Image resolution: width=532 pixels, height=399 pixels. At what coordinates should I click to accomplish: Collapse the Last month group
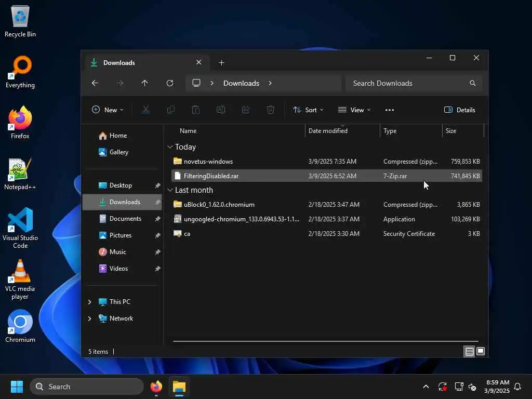tap(170, 190)
